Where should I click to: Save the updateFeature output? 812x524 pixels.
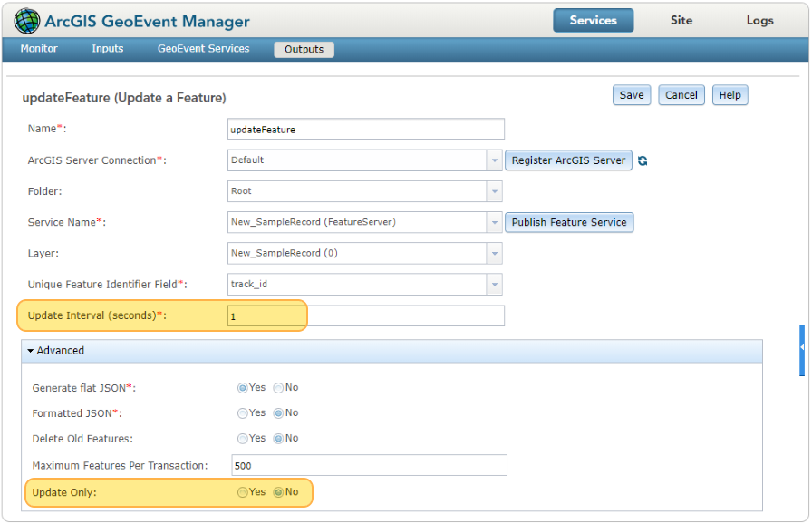click(632, 95)
